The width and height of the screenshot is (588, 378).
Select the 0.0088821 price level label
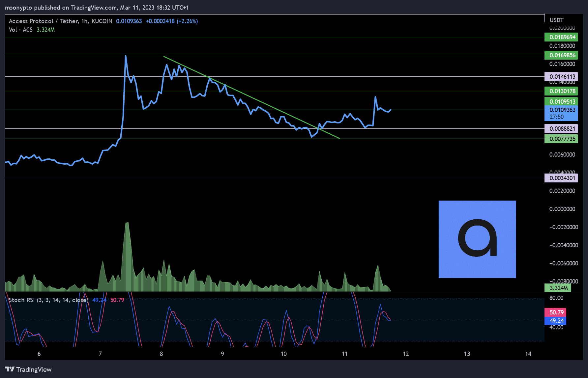pyautogui.click(x=561, y=129)
